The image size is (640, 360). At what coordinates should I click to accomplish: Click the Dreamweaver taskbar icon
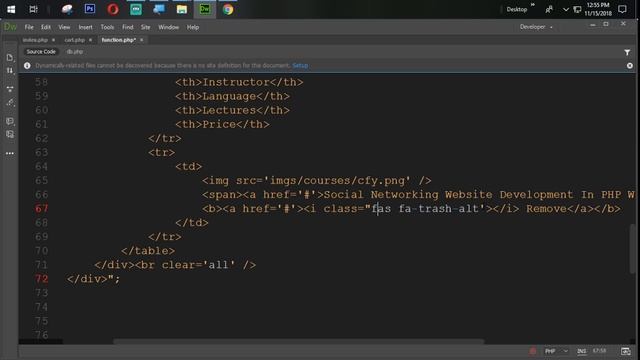click(205, 9)
